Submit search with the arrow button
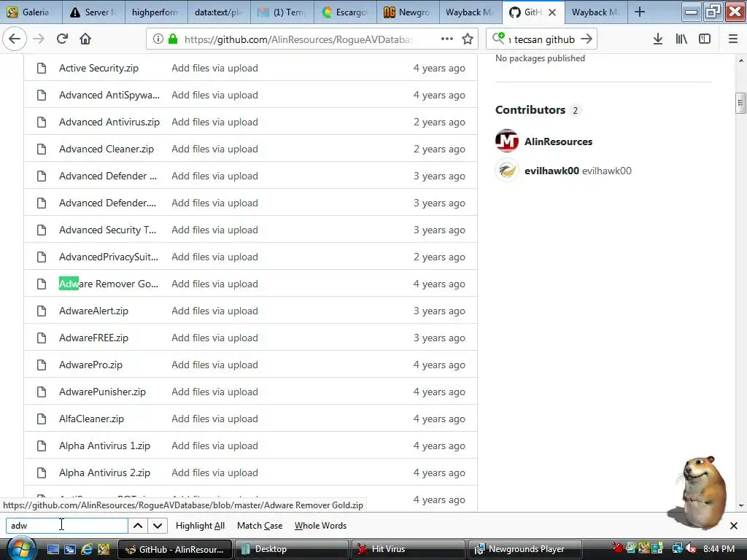 [587, 39]
